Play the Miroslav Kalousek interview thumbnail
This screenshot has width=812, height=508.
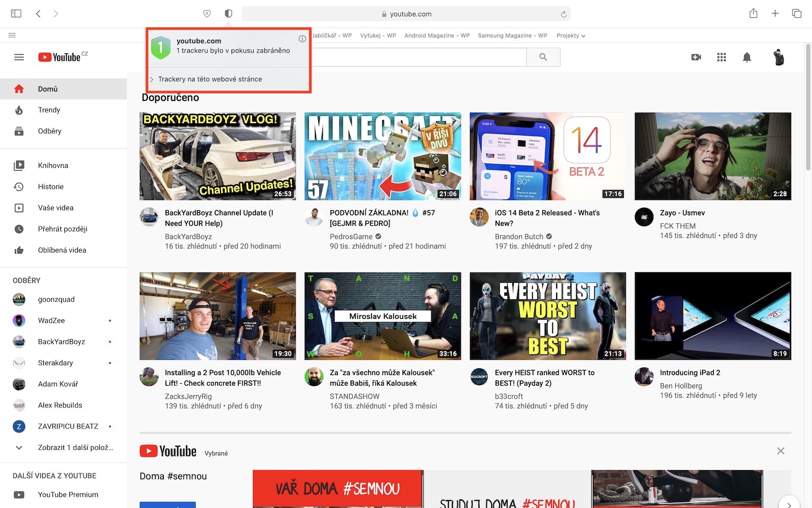click(x=383, y=316)
